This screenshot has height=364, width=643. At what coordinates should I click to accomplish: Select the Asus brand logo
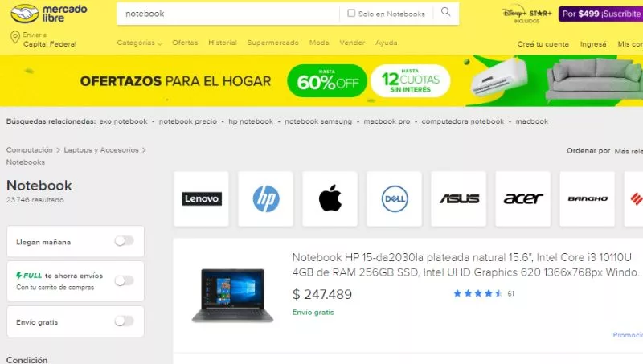click(x=459, y=198)
